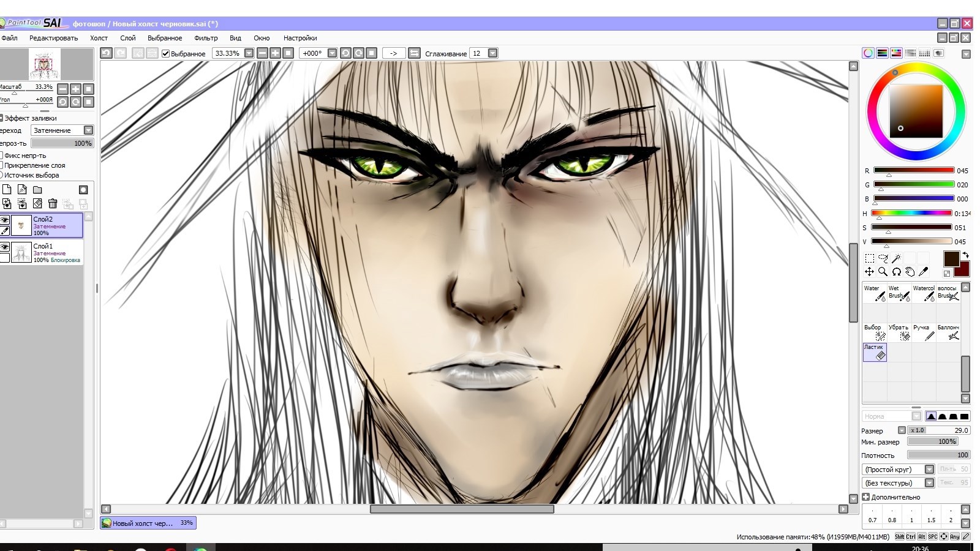Flip canvas horizontally in toolbar
The image size is (980, 551).
tap(415, 53)
